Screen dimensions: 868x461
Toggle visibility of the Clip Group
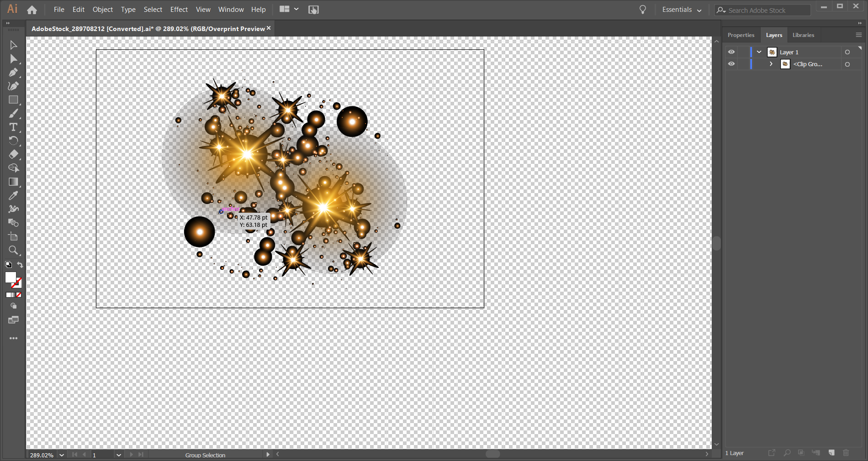(731, 64)
